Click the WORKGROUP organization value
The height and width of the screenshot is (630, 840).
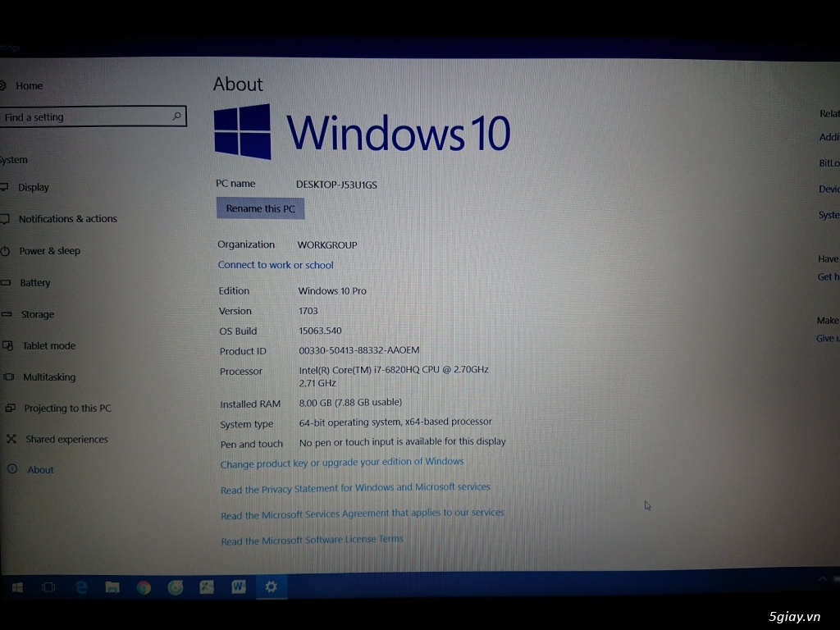tap(327, 244)
